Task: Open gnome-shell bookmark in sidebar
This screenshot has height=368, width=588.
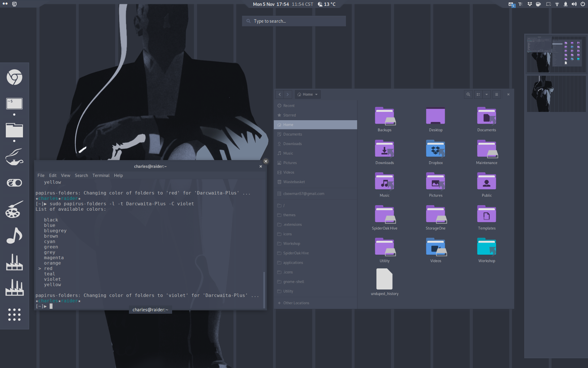Action: 315,282
